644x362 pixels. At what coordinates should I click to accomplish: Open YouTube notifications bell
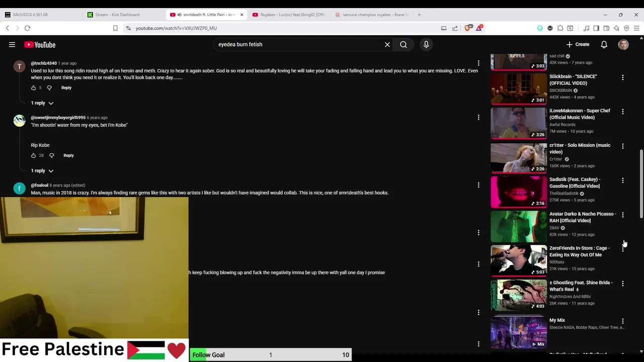[x=604, y=45]
